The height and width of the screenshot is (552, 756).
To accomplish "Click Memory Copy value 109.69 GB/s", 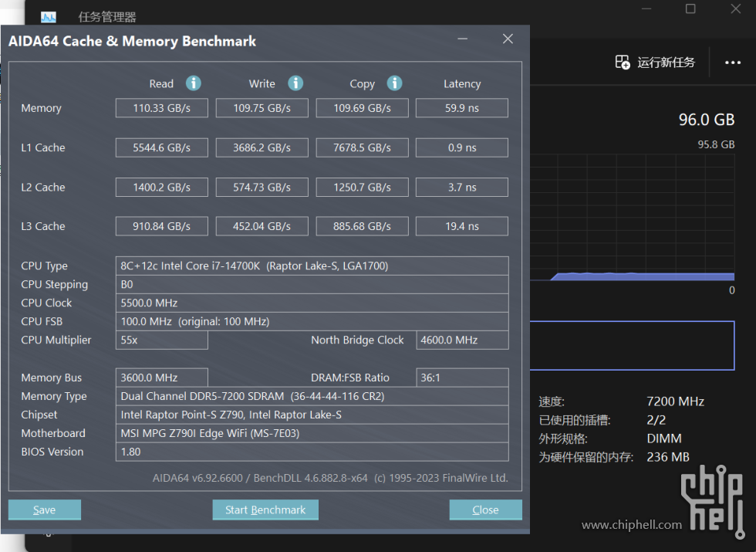I will click(362, 108).
